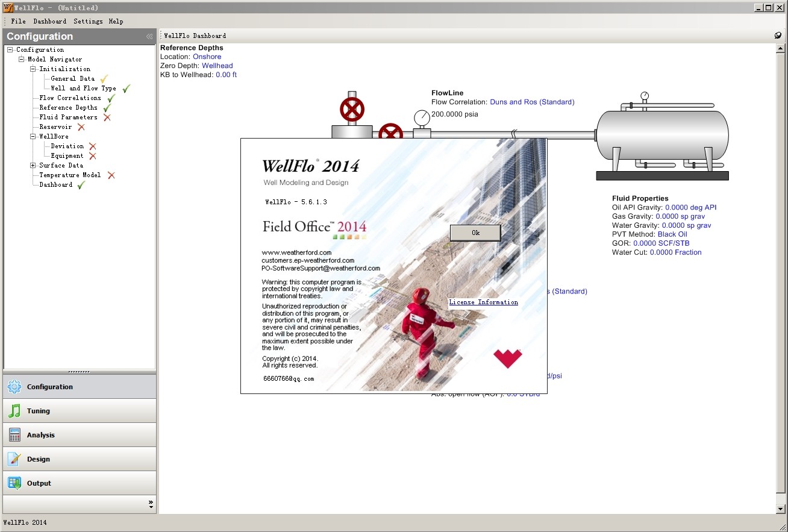788x532 pixels.
Task: Click the separator vessel graphic
Action: click(663, 136)
